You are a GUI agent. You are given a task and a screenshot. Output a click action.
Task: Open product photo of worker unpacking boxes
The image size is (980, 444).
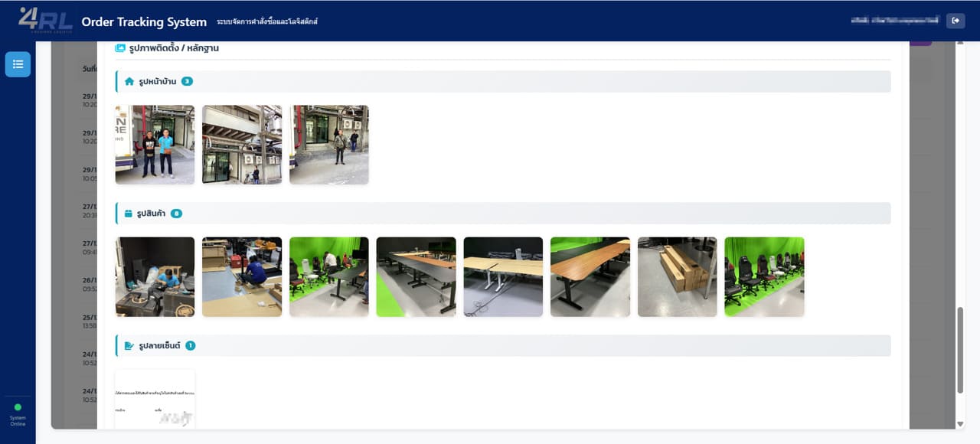155,277
